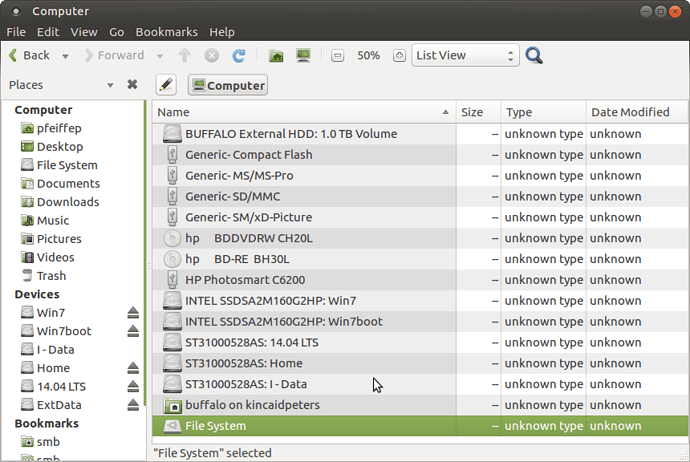Open the Go menu
The image size is (690, 462).
tap(116, 32)
